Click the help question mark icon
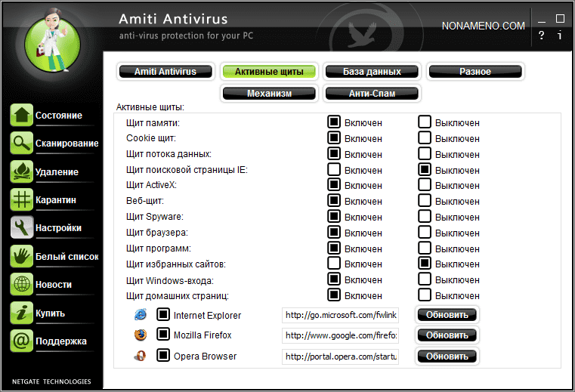Viewport: 575px width, 392px height. click(542, 35)
